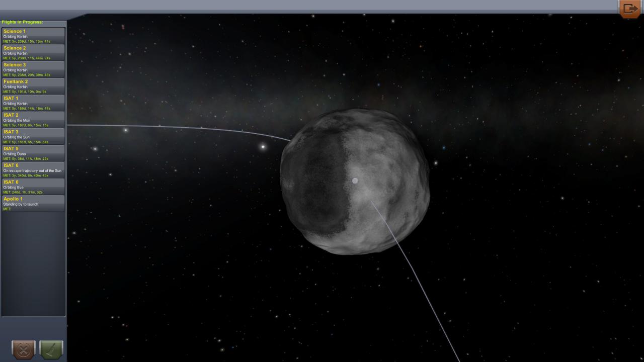This screenshot has height=362, width=644.
Task: Select ISAT 2 orbiting the Mun
Action: pos(34,119)
